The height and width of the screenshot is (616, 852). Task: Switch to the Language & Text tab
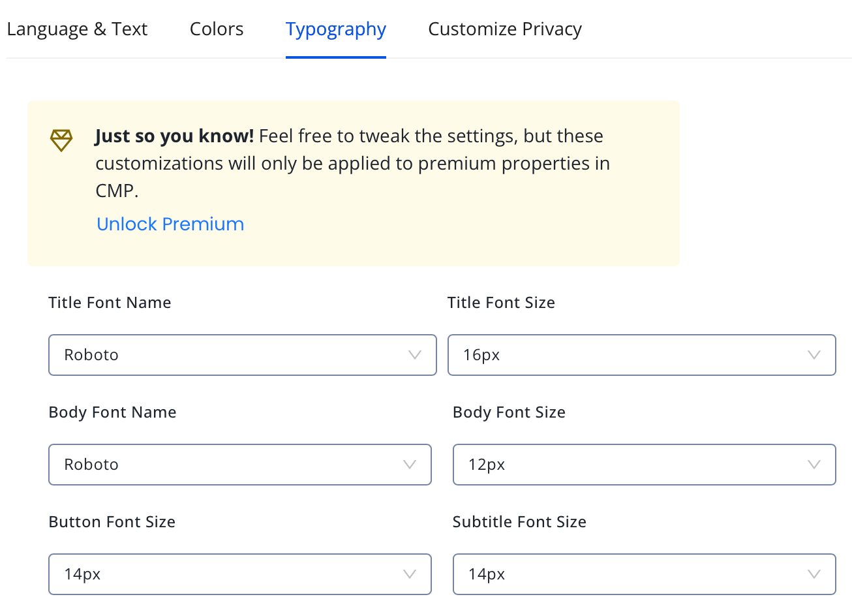(x=77, y=29)
